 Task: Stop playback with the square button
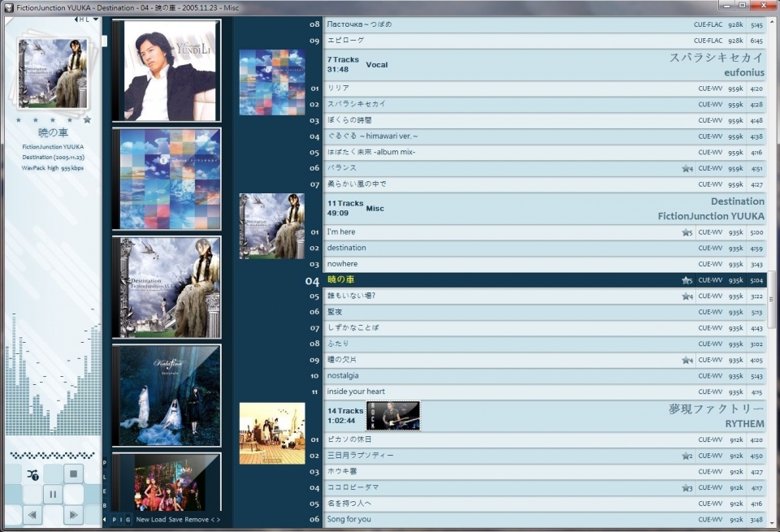tap(73, 474)
